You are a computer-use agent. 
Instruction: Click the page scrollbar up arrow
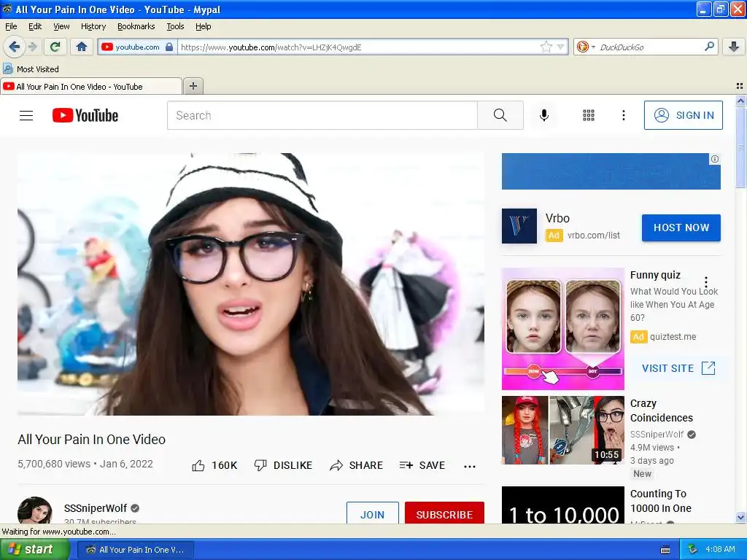click(740, 101)
